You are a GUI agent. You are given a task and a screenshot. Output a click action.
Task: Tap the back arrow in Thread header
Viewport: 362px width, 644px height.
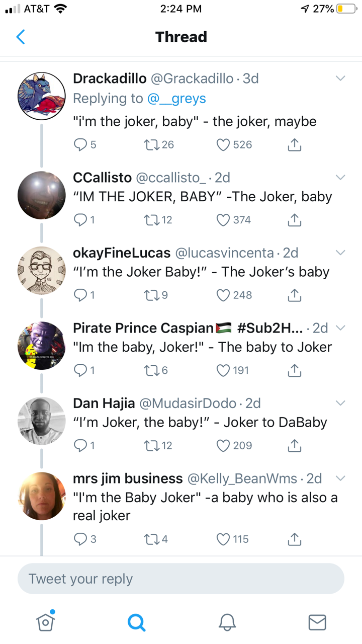click(x=21, y=37)
